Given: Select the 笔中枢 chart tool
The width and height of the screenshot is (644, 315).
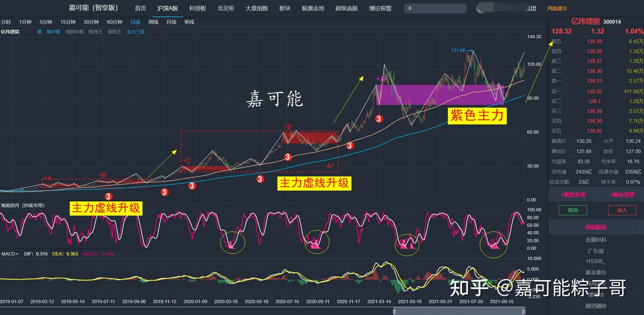Looking at the screenshot, I should tap(54, 31).
